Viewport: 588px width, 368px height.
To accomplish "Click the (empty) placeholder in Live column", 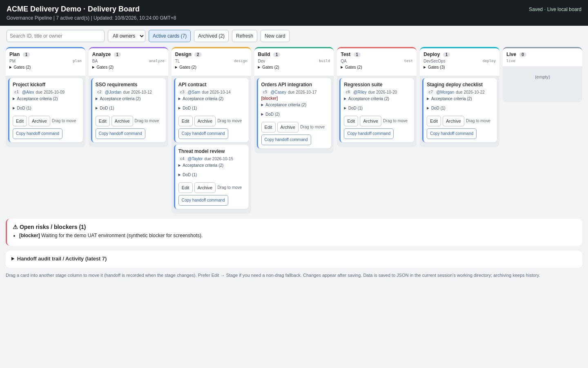I will tap(542, 77).
